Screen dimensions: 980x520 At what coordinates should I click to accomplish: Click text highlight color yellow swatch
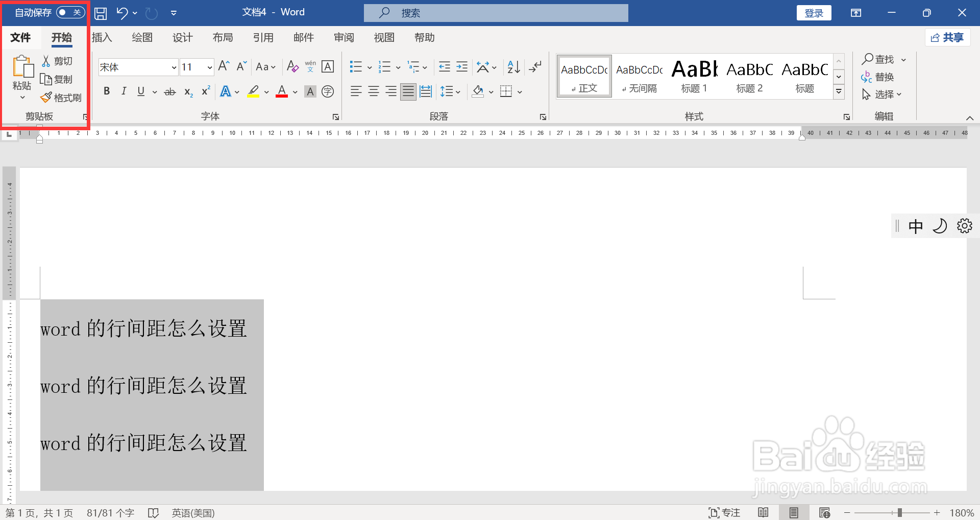[x=253, y=91]
